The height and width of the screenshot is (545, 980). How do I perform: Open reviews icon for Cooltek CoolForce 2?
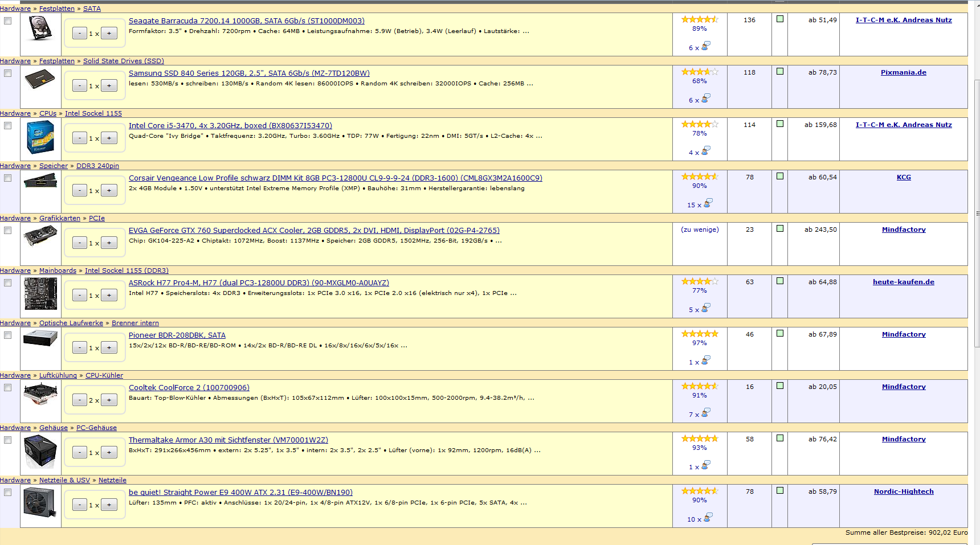(x=706, y=412)
